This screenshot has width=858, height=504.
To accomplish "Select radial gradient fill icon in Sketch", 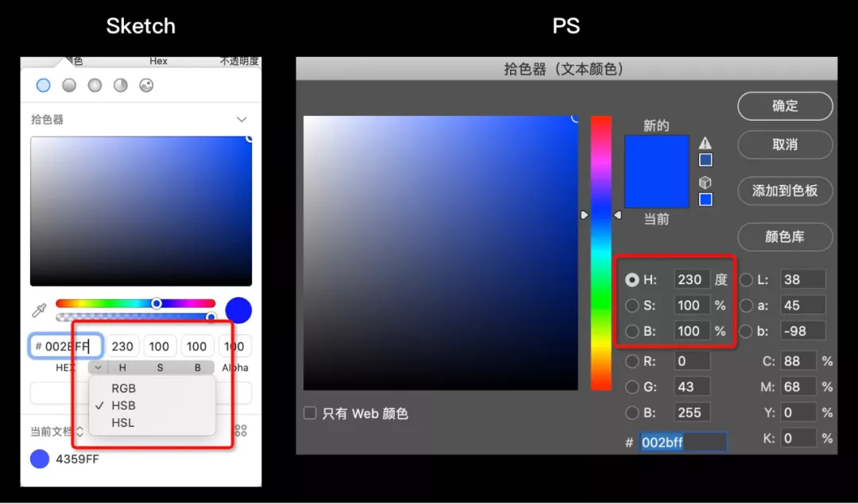I will click(x=95, y=85).
